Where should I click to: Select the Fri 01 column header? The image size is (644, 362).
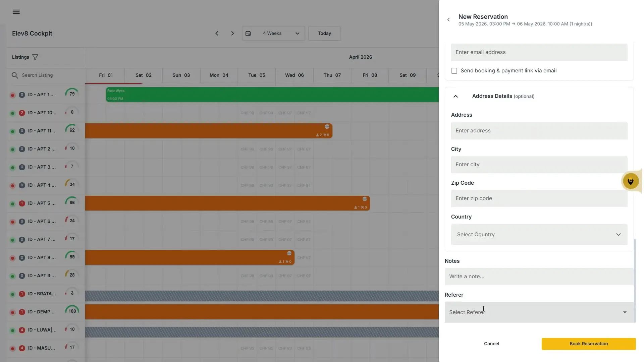coord(106,75)
